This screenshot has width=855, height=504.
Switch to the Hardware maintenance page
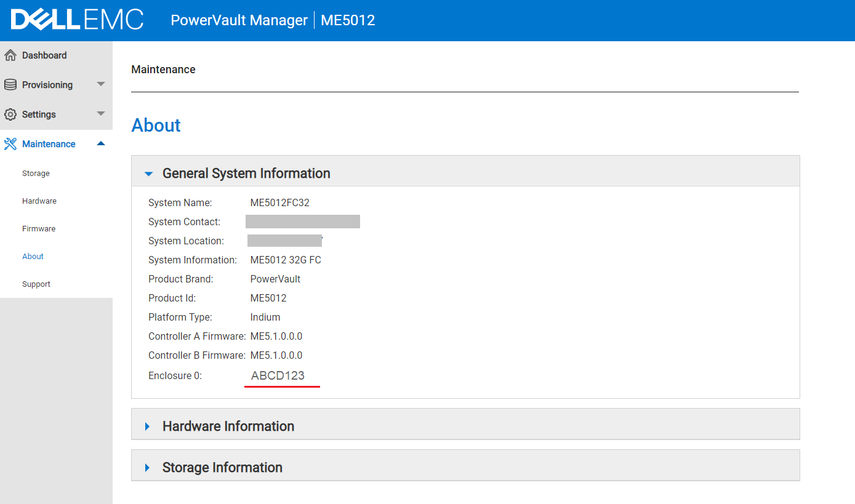39,201
